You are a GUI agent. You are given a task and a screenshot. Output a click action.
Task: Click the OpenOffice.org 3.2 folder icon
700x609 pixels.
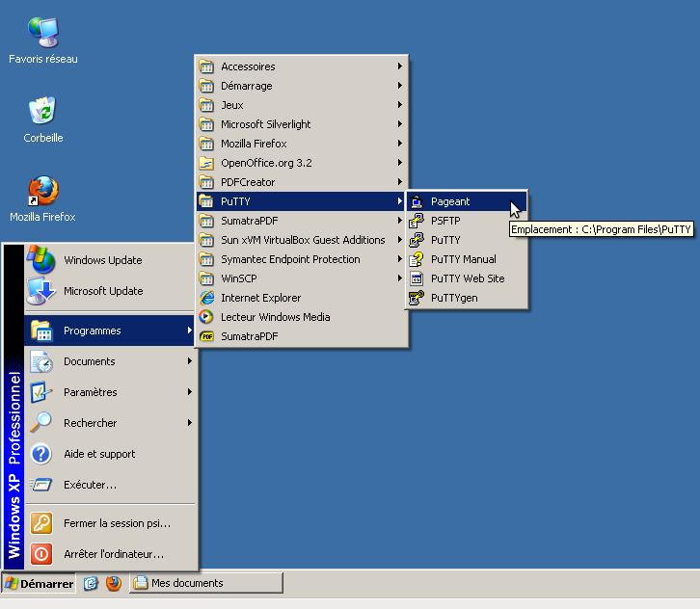pos(206,163)
